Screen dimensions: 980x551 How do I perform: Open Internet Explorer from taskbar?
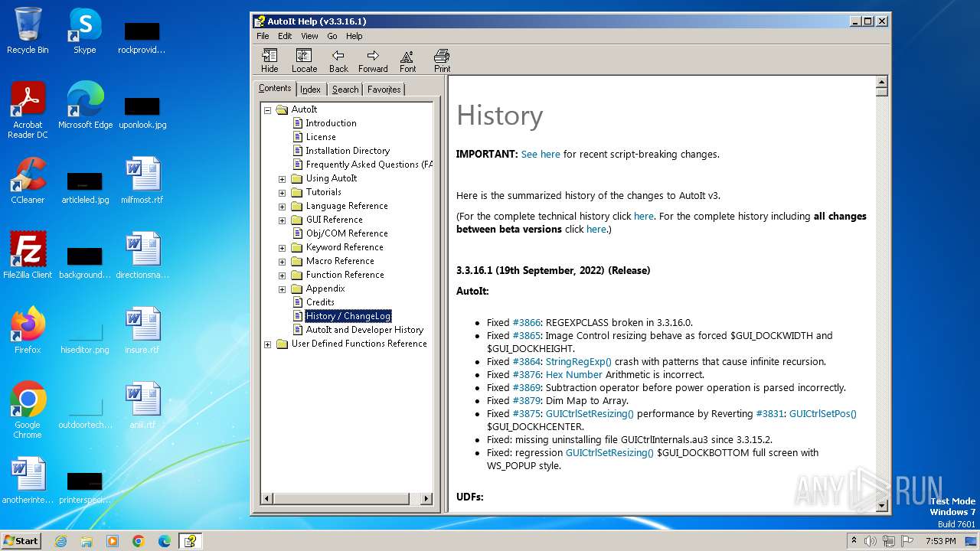tap(60, 541)
